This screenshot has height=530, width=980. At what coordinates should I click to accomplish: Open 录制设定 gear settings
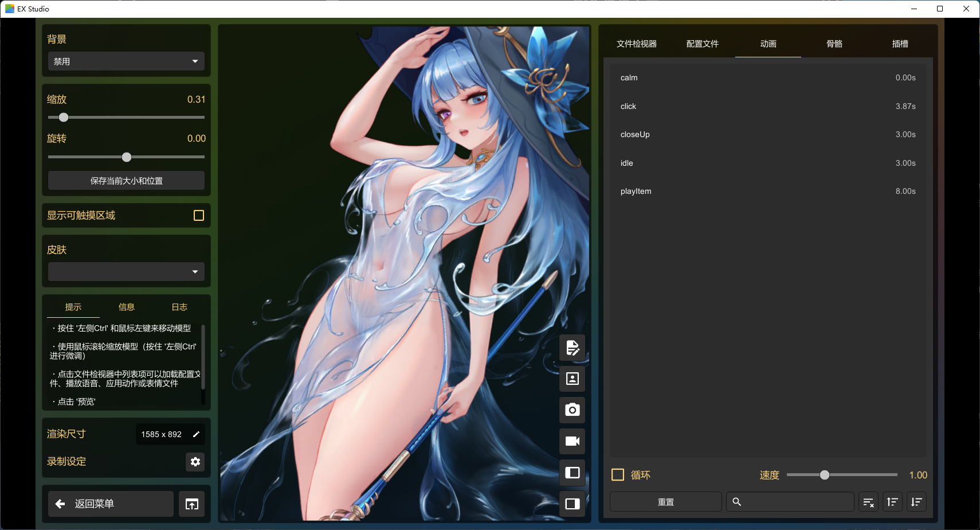[x=195, y=462]
